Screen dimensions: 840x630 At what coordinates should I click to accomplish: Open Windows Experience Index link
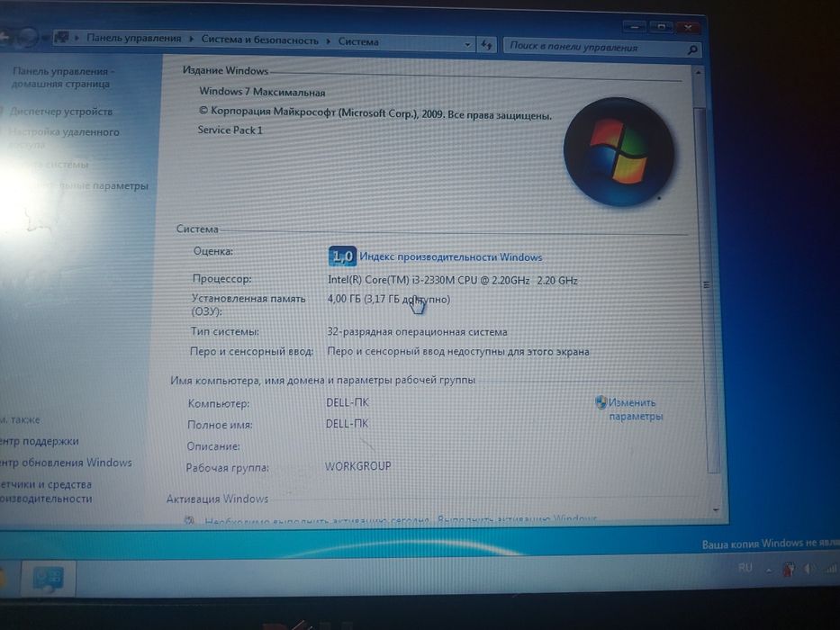point(450,257)
